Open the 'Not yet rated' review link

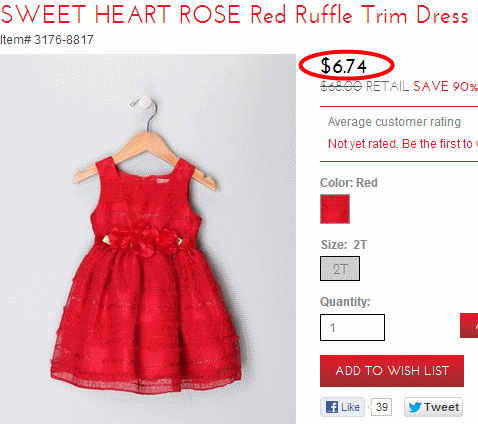pyautogui.click(x=403, y=144)
